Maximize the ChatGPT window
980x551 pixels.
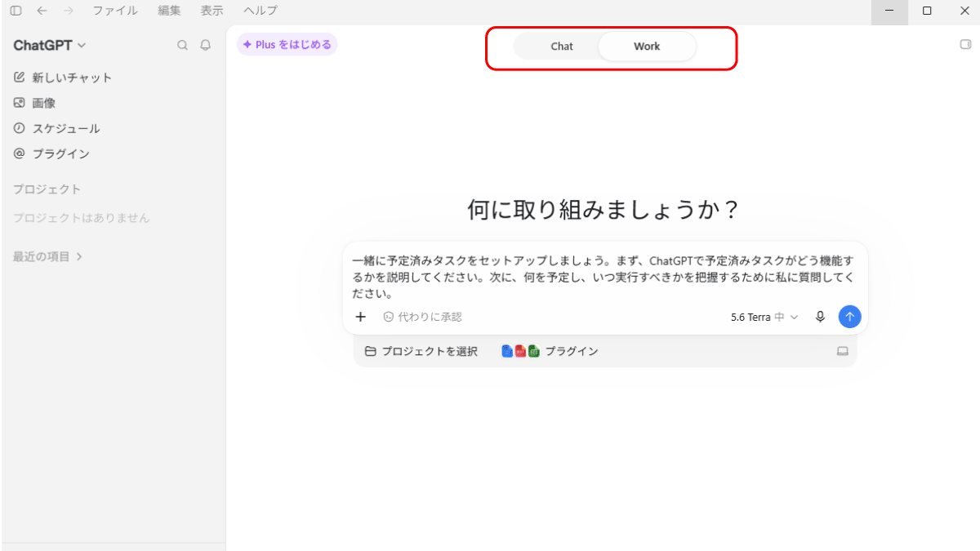click(x=927, y=11)
